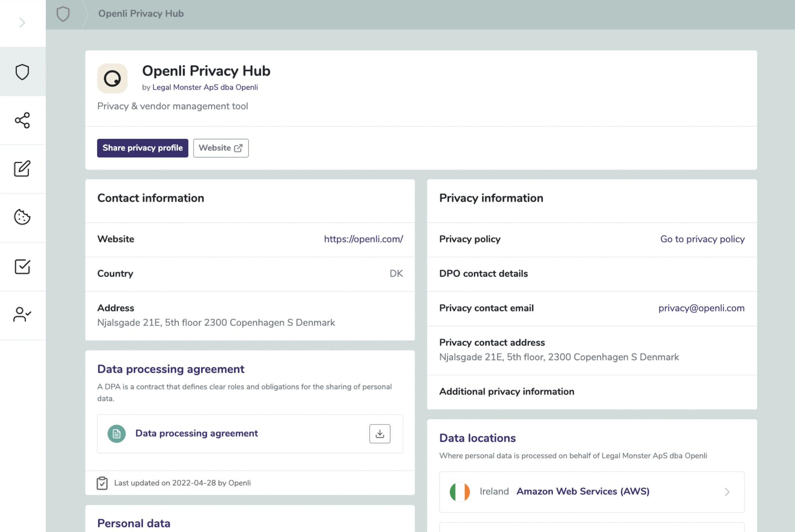Expand the sidebar with the chevron arrow
Screen dimensions: 795x532
(22, 23)
